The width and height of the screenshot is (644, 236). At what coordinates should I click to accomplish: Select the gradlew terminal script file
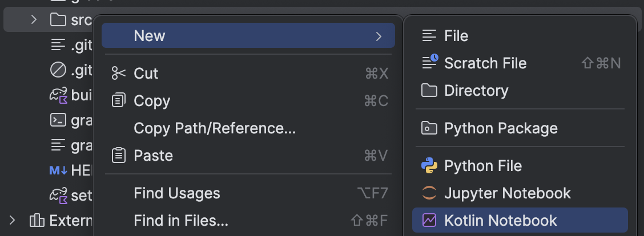(71, 120)
